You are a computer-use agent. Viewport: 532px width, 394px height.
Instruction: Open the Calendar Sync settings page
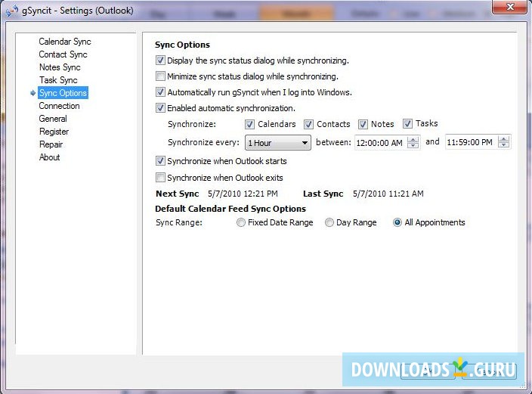(x=65, y=42)
